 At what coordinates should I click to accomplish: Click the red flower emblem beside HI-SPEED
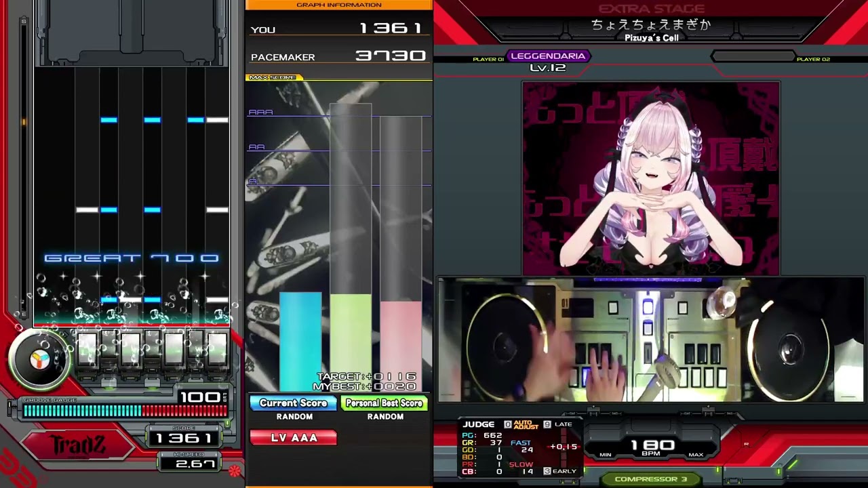pyautogui.click(x=235, y=470)
